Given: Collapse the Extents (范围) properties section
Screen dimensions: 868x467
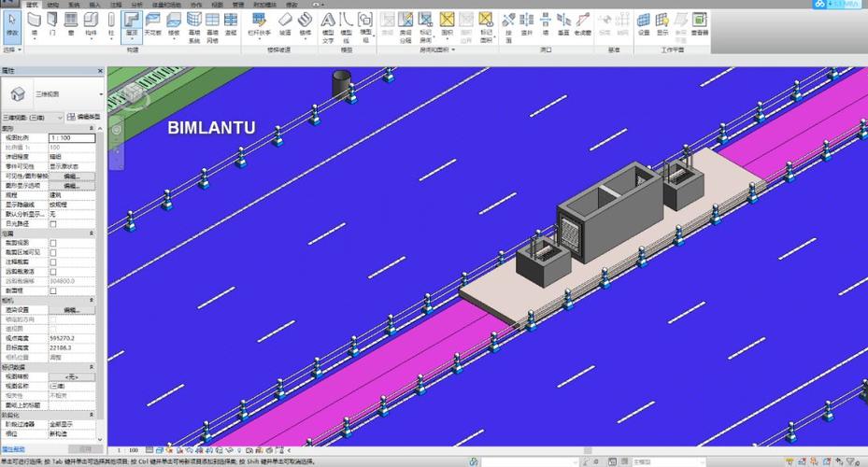Looking at the screenshot, I should pyautogui.click(x=92, y=233).
